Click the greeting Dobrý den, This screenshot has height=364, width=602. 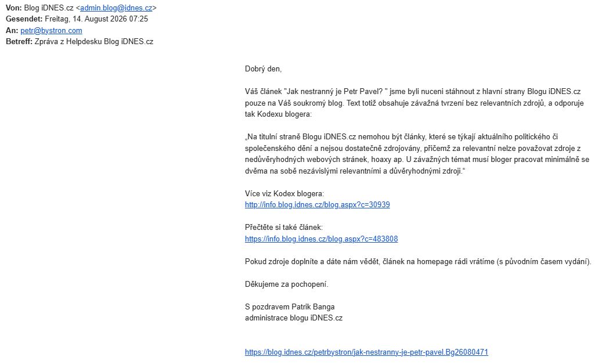[263, 69]
